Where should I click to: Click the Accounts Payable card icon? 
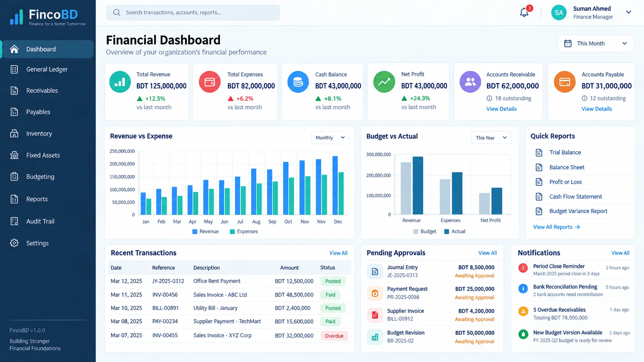click(565, 82)
